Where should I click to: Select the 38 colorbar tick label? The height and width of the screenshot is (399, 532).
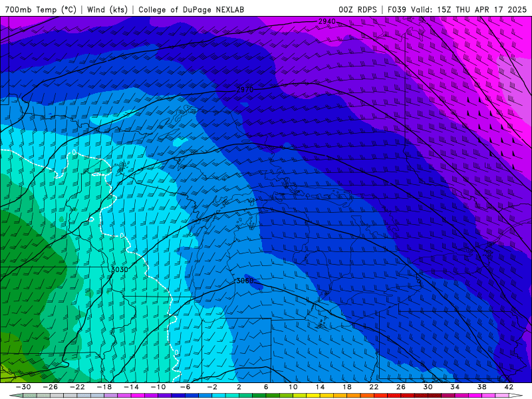click(481, 387)
